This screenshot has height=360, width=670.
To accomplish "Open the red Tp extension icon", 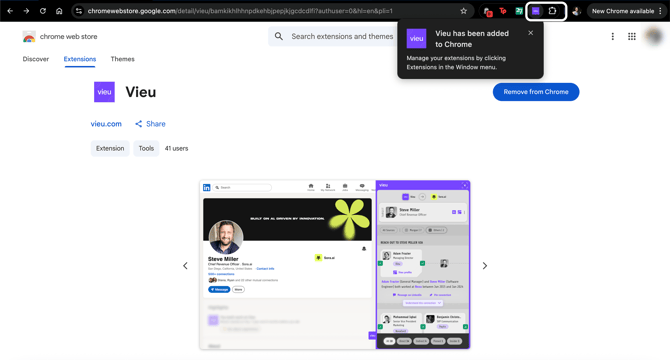I will pos(503,11).
